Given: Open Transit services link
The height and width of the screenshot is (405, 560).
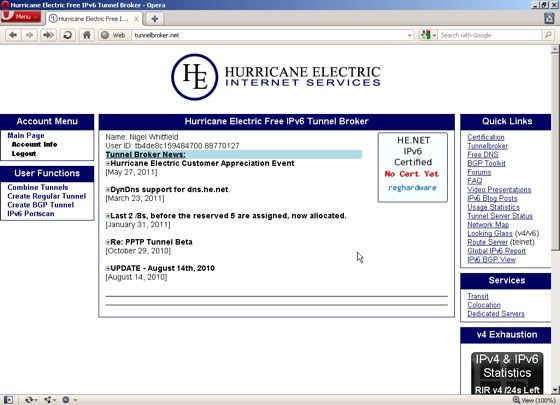Looking at the screenshot, I should (x=478, y=296).
